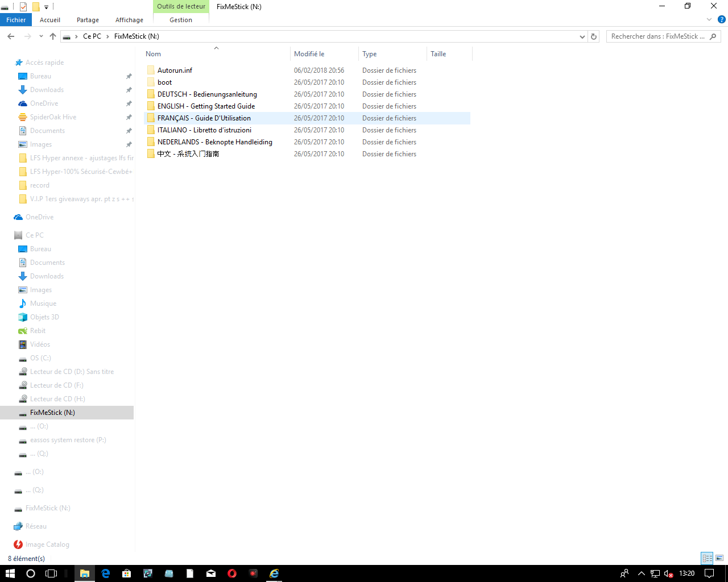Select eassos system restore (P:) drive
728x582 pixels.
[x=68, y=440]
